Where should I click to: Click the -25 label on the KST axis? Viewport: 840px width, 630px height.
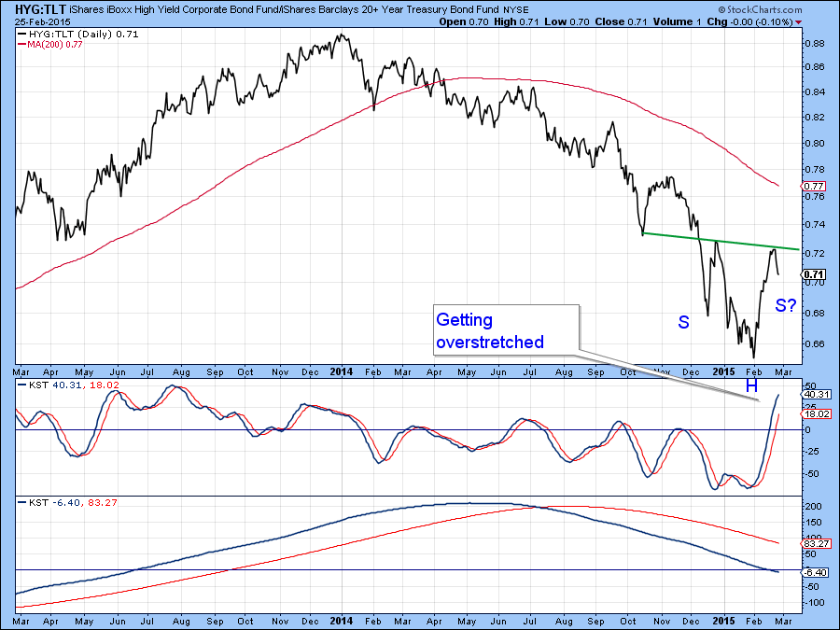point(812,452)
